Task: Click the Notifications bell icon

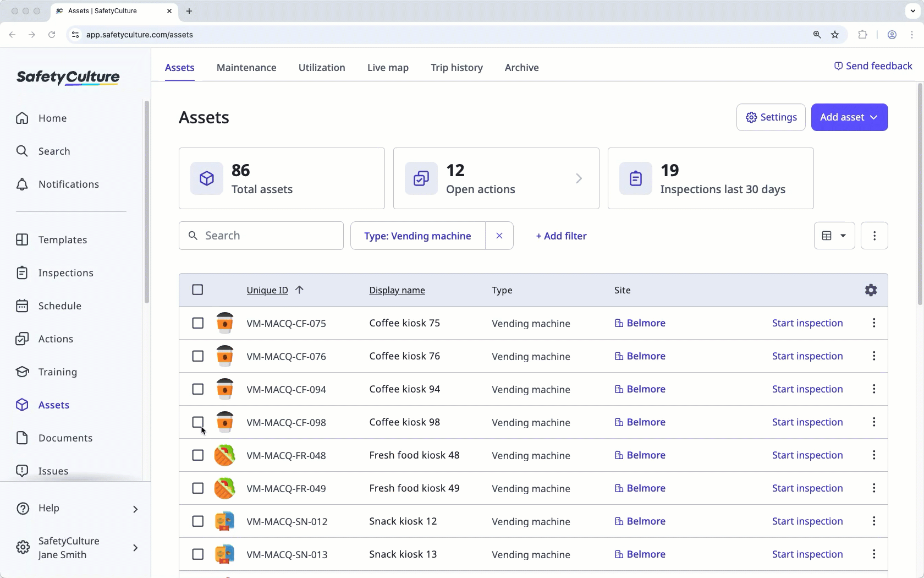Action: tap(22, 184)
